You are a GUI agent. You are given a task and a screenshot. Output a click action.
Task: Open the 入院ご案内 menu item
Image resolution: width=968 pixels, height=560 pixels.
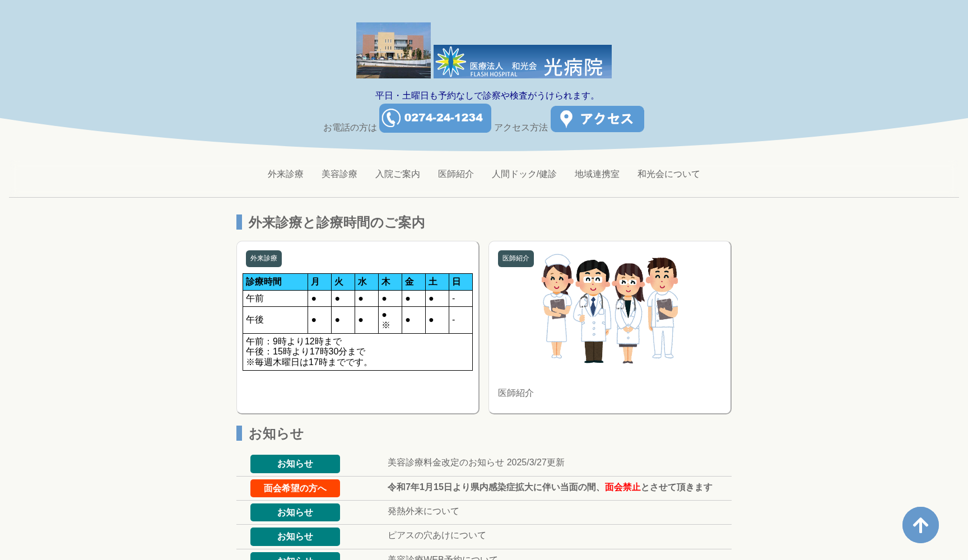coord(398,174)
